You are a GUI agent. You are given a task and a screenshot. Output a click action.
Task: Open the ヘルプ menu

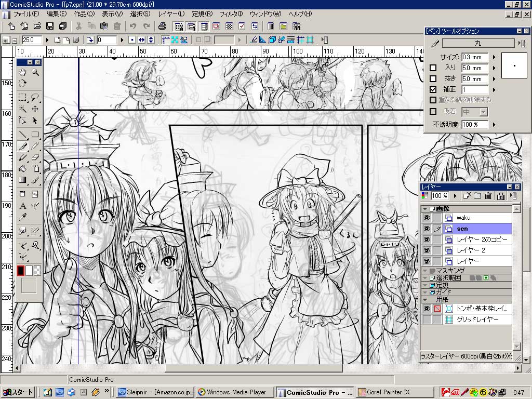pos(300,14)
